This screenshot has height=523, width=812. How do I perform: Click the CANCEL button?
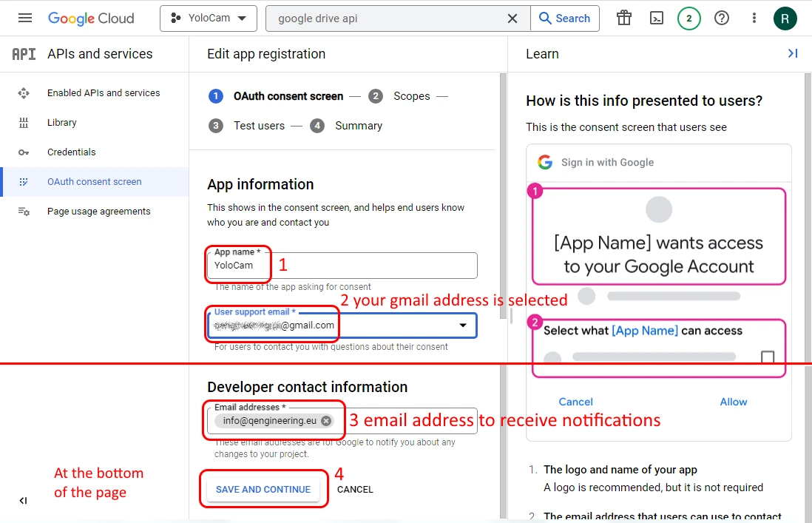[x=355, y=490]
